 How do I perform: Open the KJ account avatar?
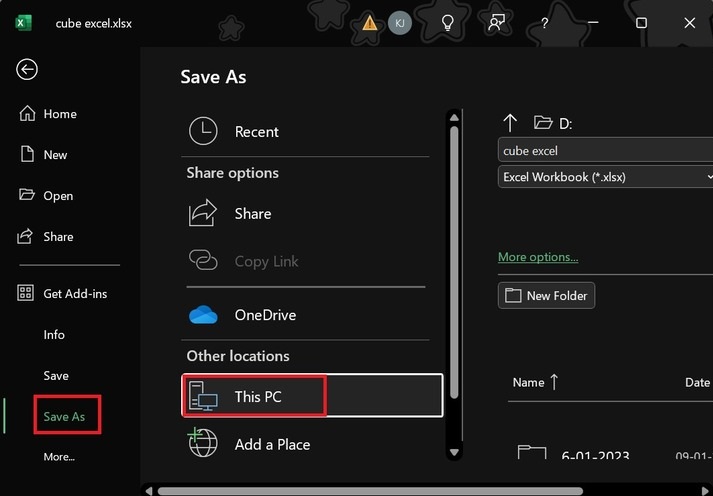[x=400, y=23]
